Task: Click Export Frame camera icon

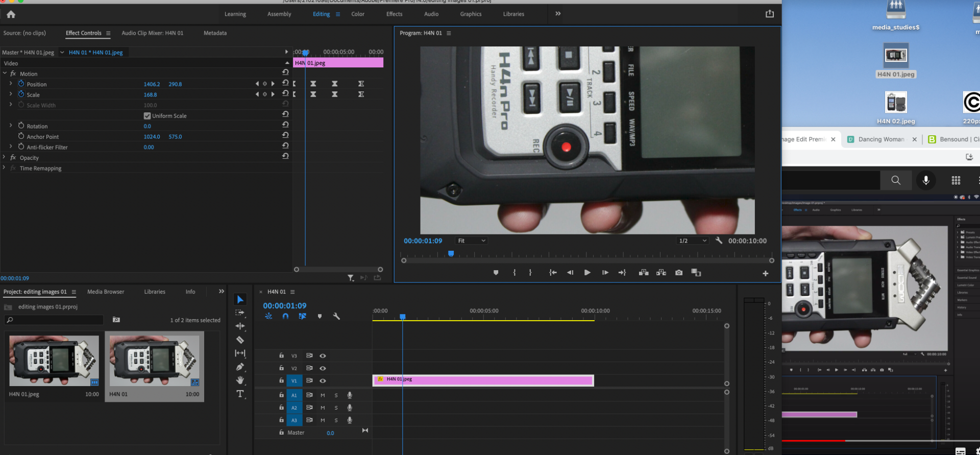Action: tap(679, 273)
